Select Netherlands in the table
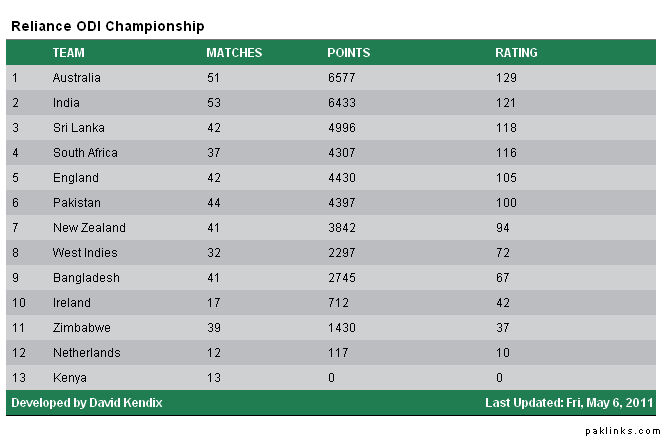 point(86,353)
